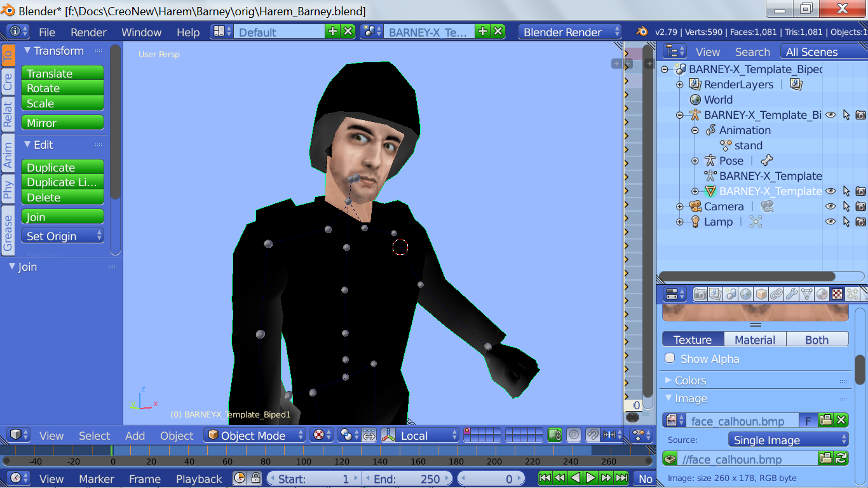
Task: Hide the Camera object in viewport
Action: [830, 207]
